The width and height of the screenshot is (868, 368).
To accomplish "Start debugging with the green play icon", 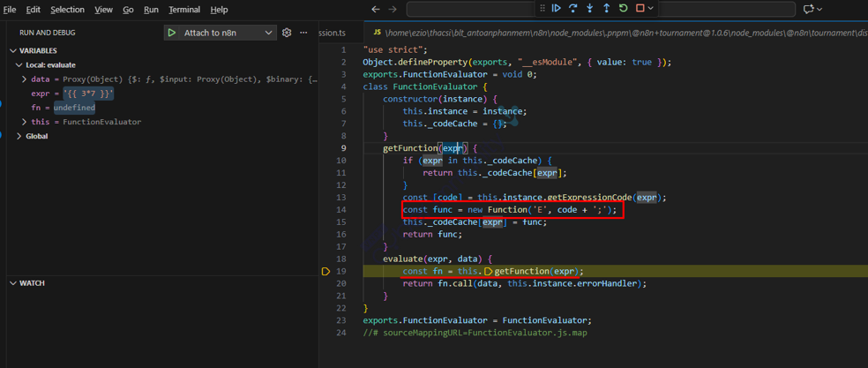I will 172,33.
